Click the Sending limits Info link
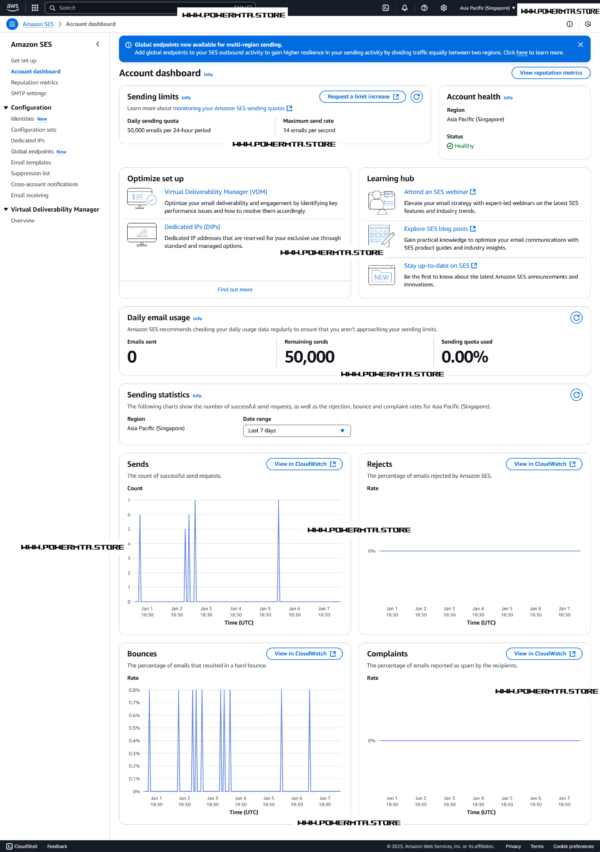 186,98
